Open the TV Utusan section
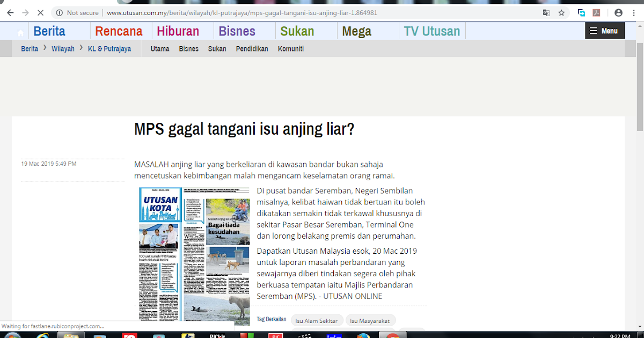Screen dimensions: 644x338 tap(432, 31)
